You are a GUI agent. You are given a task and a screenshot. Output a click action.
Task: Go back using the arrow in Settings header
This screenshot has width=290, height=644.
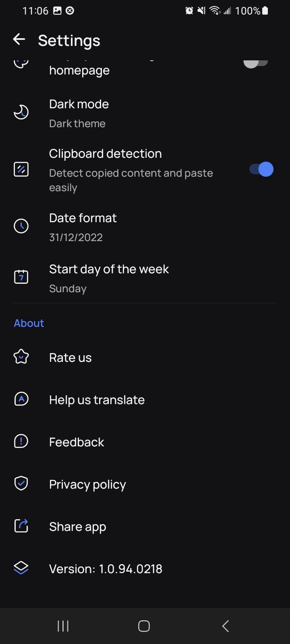click(x=19, y=39)
